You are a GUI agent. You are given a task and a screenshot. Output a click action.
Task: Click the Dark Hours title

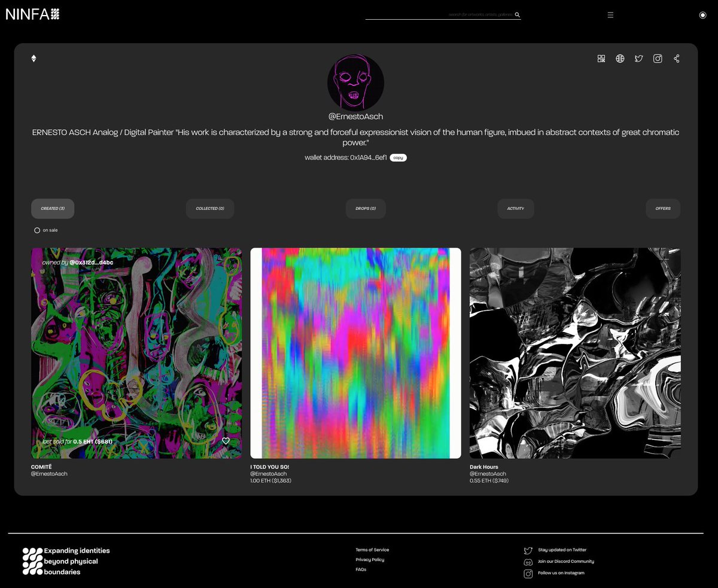coord(484,467)
